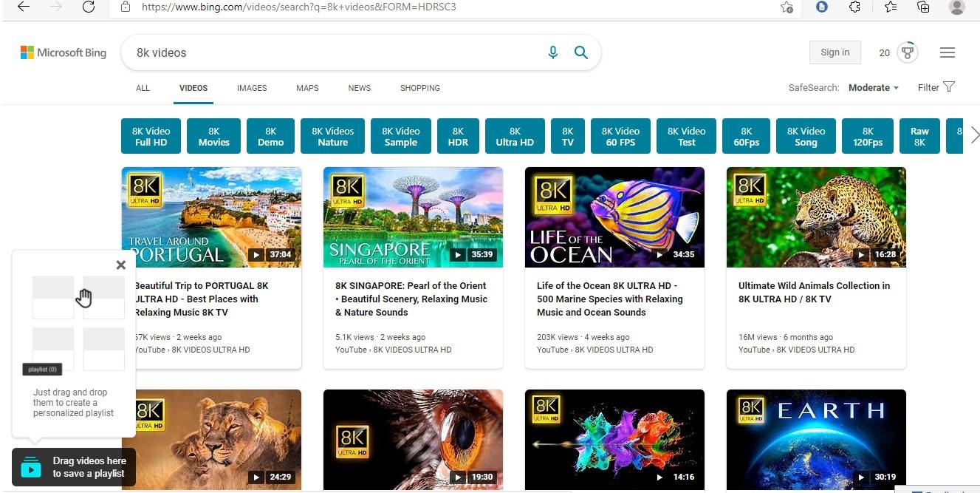This screenshot has height=493, width=980.
Task: Click the Microsoft Bing logo
Action: (x=63, y=52)
